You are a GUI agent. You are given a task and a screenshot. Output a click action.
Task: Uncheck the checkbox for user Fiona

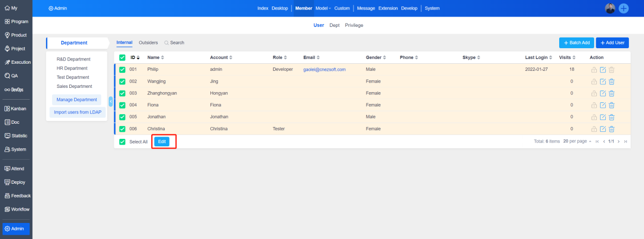coord(122,105)
